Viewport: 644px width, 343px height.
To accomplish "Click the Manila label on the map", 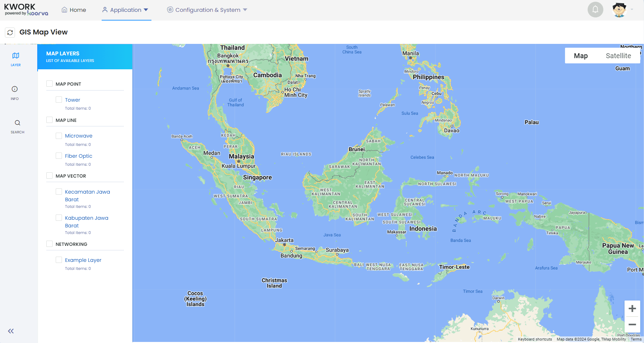I will tap(411, 53).
